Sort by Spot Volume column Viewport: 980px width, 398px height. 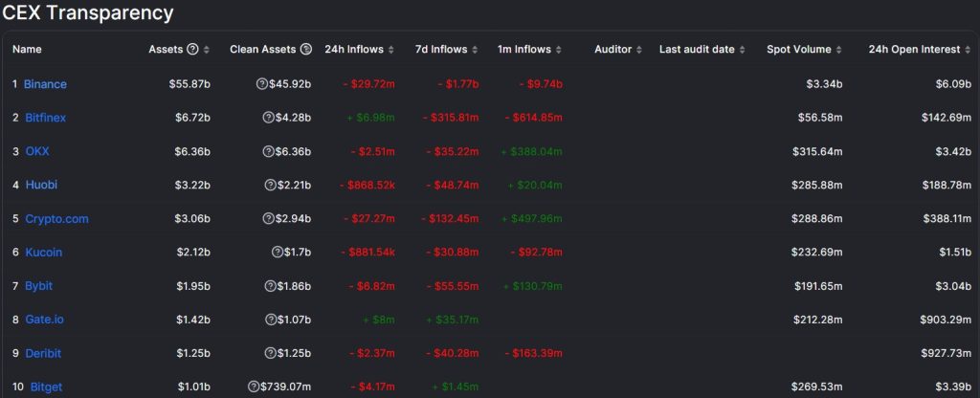[839, 50]
